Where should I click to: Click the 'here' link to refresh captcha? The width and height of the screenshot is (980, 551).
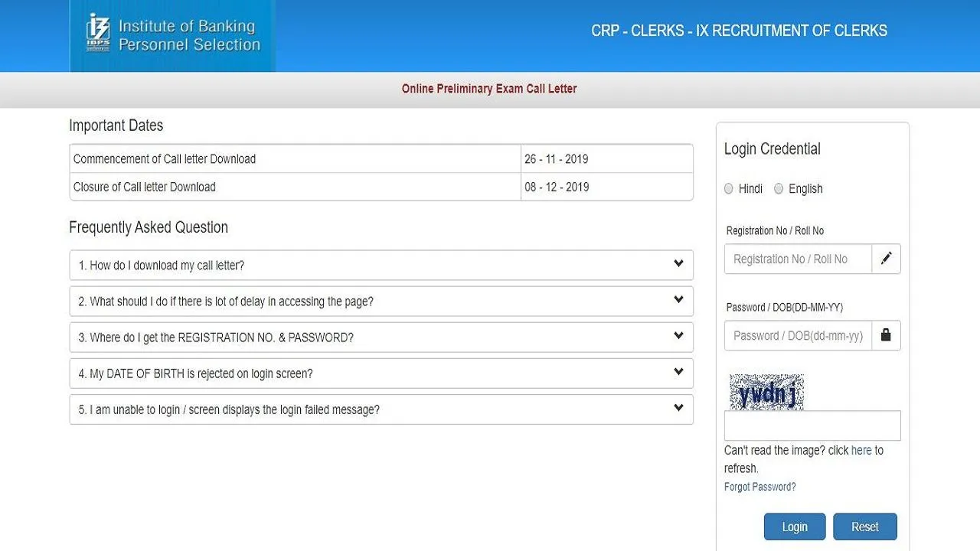(861, 450)
